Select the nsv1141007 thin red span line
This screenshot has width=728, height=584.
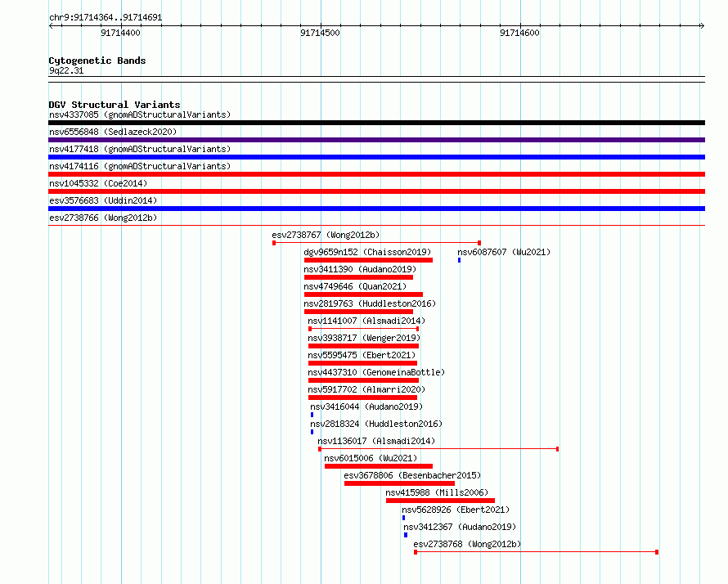pos(363,329)
